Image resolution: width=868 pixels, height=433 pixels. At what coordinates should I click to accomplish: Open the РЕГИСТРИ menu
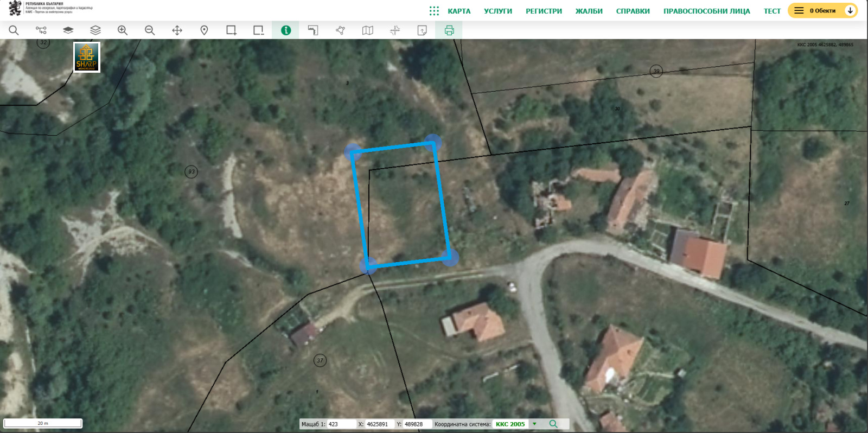point(544,11)
